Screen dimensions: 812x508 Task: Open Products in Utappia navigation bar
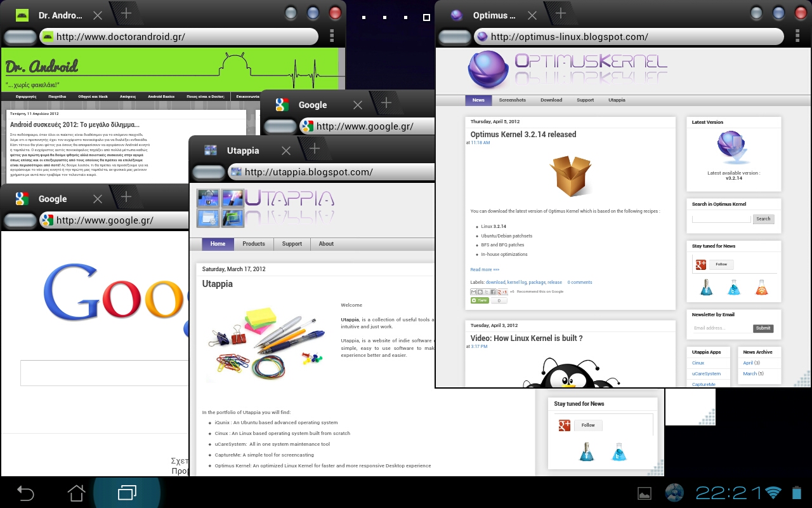pyautogui.click(x=254, y=244)
